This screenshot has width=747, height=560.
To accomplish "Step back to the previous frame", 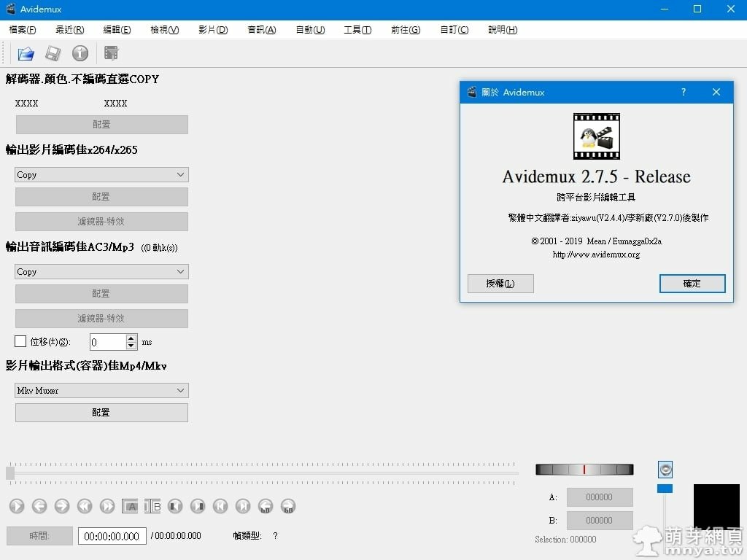I will point(39,506).
